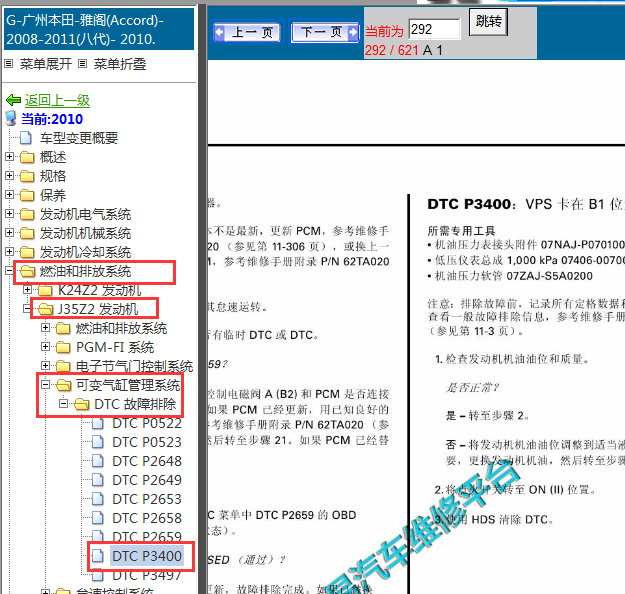Click the folder icon of 概述
Image resolution: width=625 pixels, height=594 pixels.
click(27, 157)
